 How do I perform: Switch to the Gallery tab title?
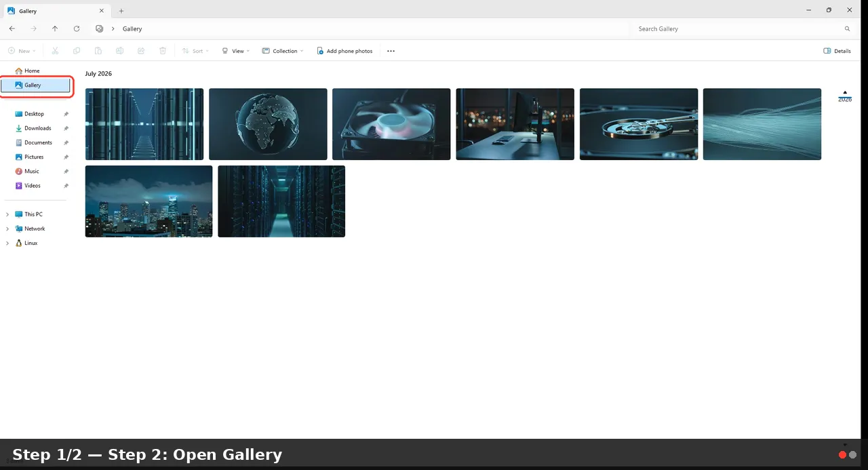(x=28, y=11)
